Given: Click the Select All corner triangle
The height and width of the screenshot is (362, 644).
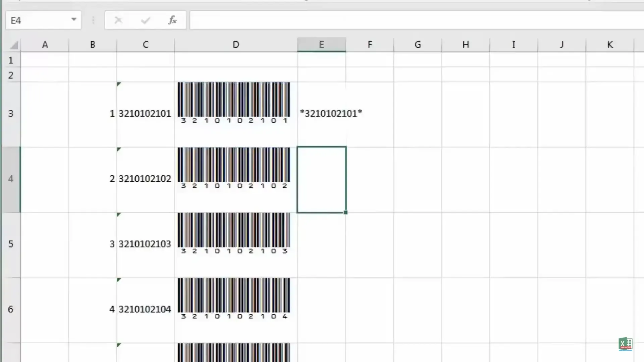Looking at the screenshot, I should click(x=14, y=45).
